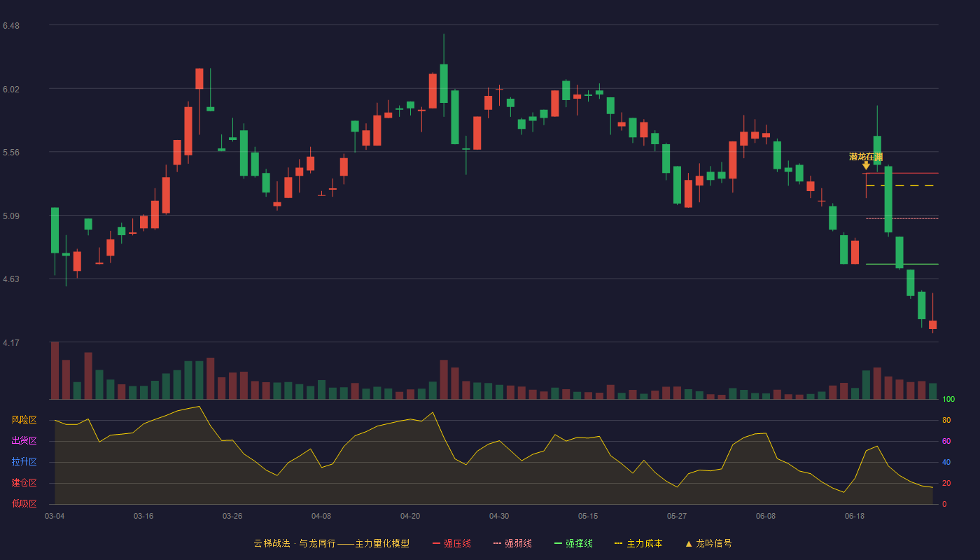
Task: Click the 潜龙在渊 signal label
Action: tap(866, 157)
